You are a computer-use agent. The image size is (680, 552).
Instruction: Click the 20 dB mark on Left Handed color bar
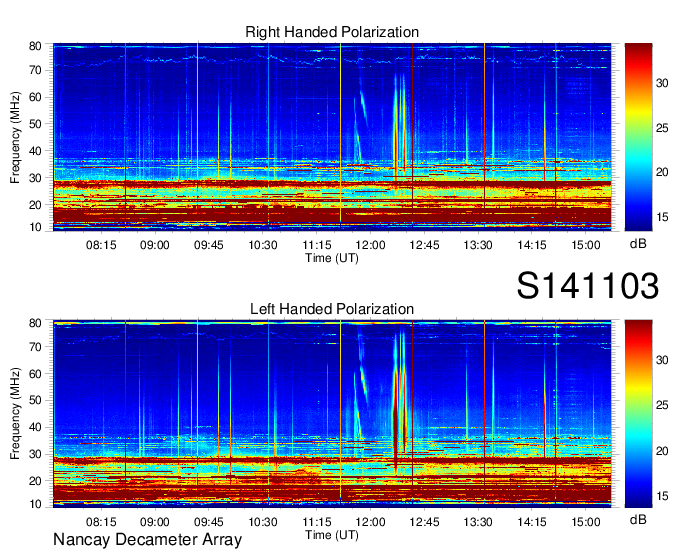pyautogui.click(x=662, y=451)
